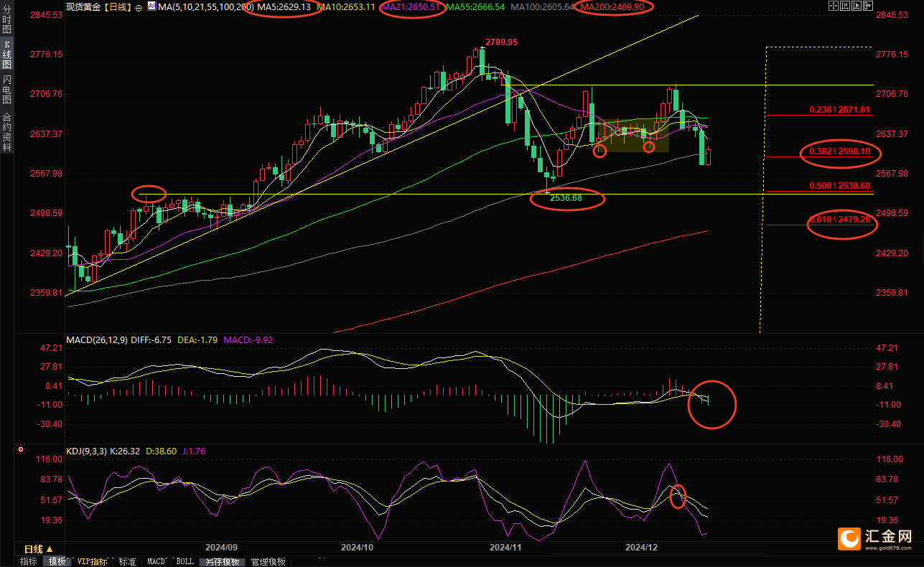Image resolution: width=924 pixels, height=567 pixels.
Task: Click the exit-arrow chart toolbar icon at top right
Action: click(868, 6)
